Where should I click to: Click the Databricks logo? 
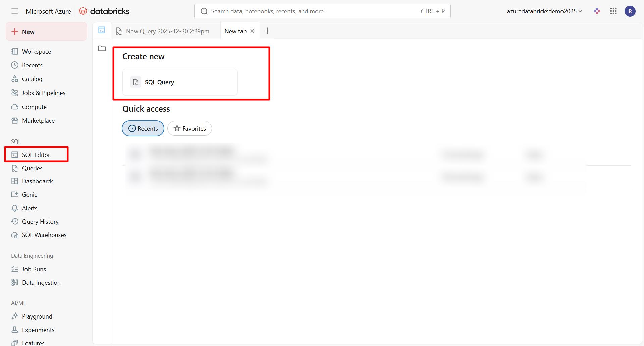point(104,11)
